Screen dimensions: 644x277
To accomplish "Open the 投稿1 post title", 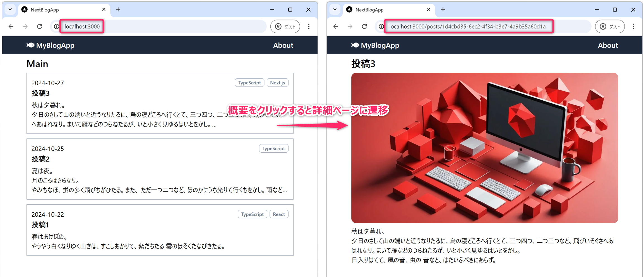I will pyautogui.click(x=40, y=225).
